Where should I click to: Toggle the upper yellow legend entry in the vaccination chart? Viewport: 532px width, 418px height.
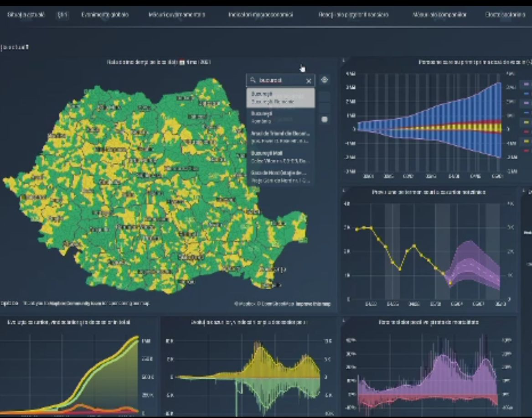click(x=526, y=122)
